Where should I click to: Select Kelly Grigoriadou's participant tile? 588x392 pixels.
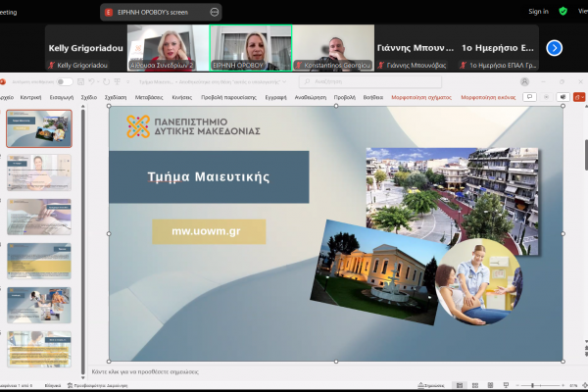pos(86,48)
